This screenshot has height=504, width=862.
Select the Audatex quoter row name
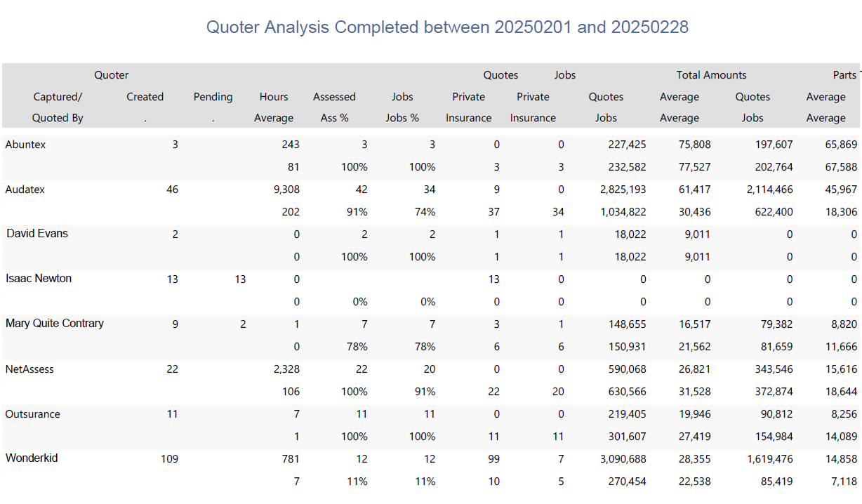coord(25,190)
